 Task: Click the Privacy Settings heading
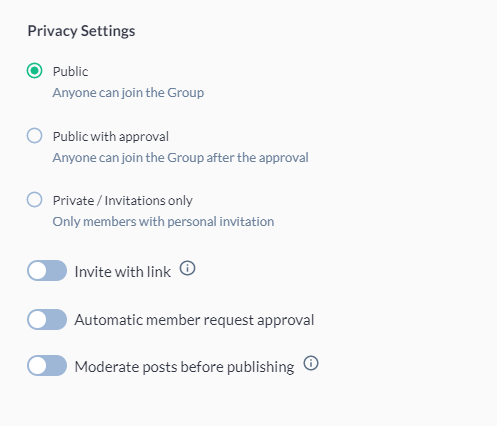81,31
